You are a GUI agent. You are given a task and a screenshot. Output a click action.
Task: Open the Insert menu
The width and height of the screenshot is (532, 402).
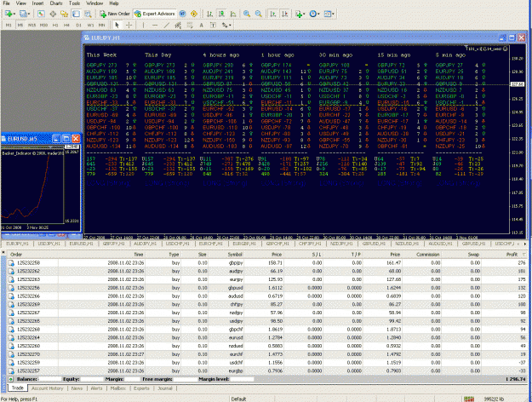click(x=37, y=3)
